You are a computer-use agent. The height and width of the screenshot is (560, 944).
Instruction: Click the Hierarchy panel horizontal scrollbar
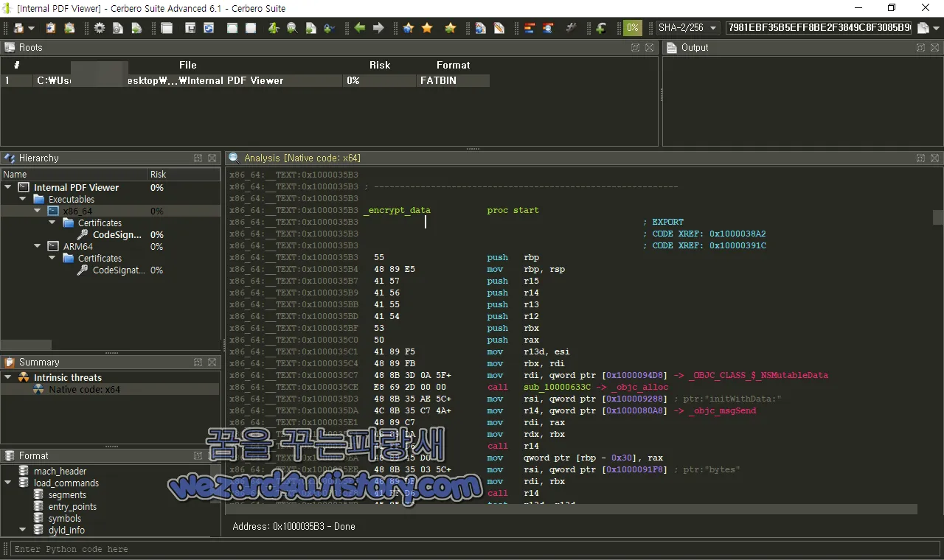(26, 345)
